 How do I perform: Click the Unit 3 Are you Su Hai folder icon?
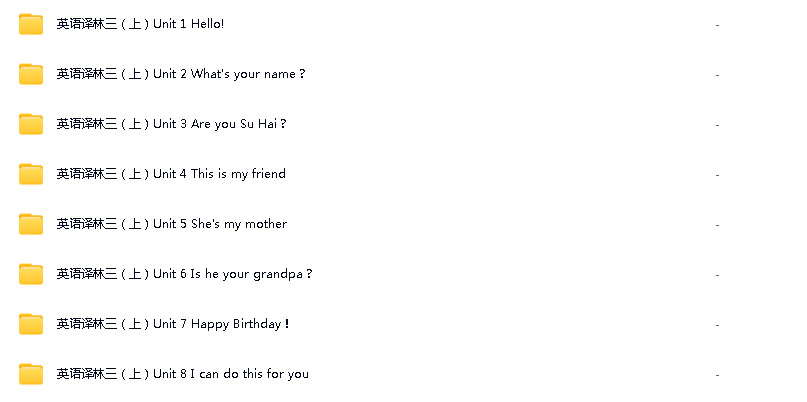(31, 124)
